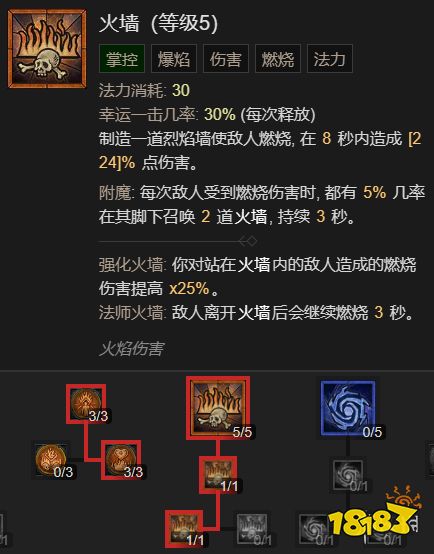
Task: Select the 法力 tag
Action: 329,59
